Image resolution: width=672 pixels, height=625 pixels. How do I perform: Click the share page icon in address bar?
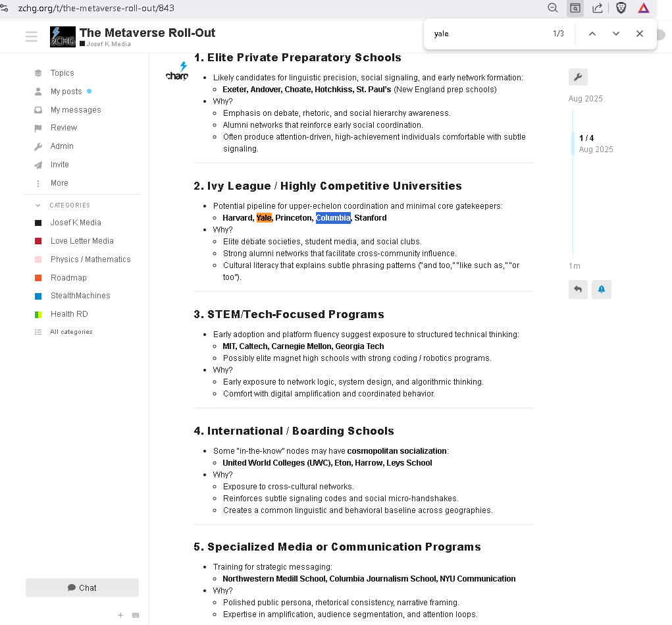(x=598, y=8)
